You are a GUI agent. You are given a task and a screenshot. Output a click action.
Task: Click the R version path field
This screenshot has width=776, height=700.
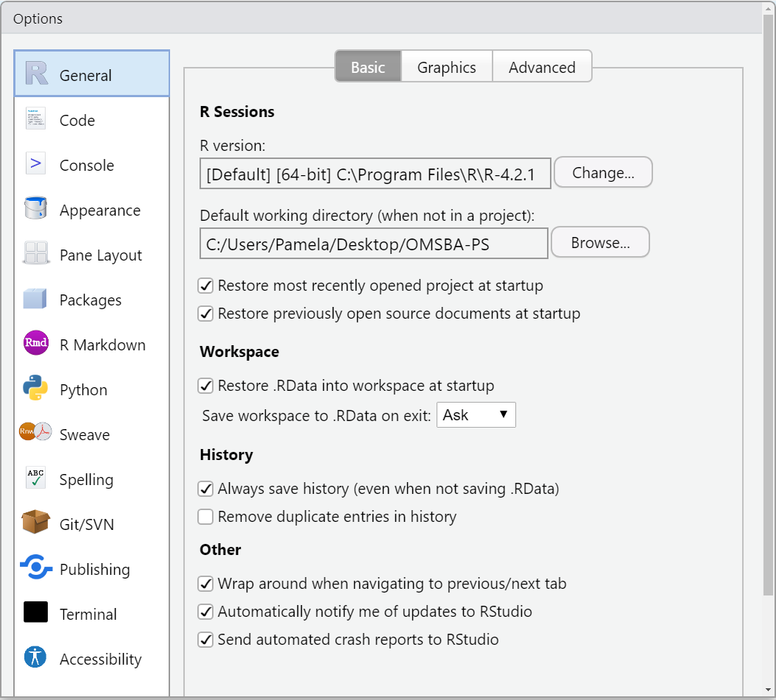pos(375,174)
